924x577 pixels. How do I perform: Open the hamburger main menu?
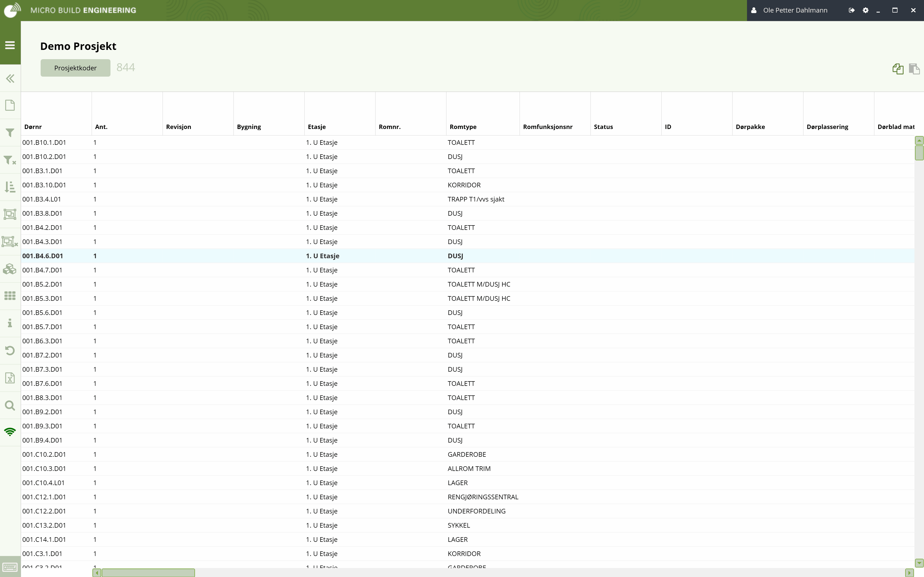tap(10, 46)
